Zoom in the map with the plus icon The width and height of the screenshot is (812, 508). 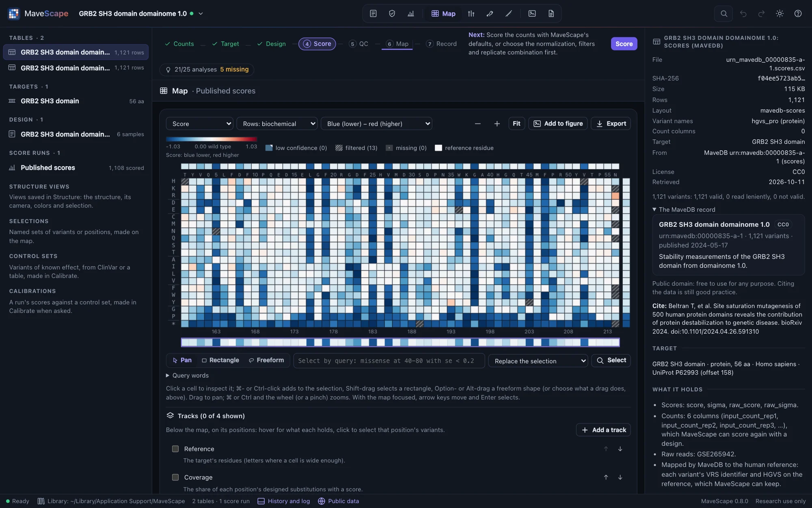(497, 124)
